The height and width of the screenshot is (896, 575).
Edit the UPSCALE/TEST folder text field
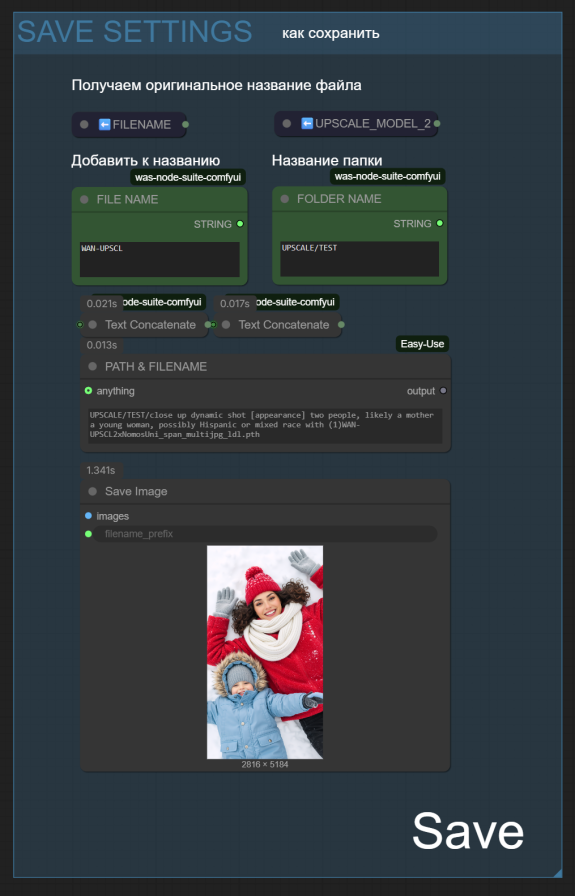360,259
